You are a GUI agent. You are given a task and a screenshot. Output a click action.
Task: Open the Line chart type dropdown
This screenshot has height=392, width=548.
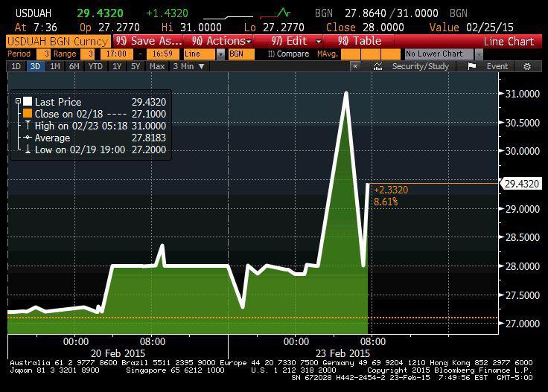coord(220,54)
